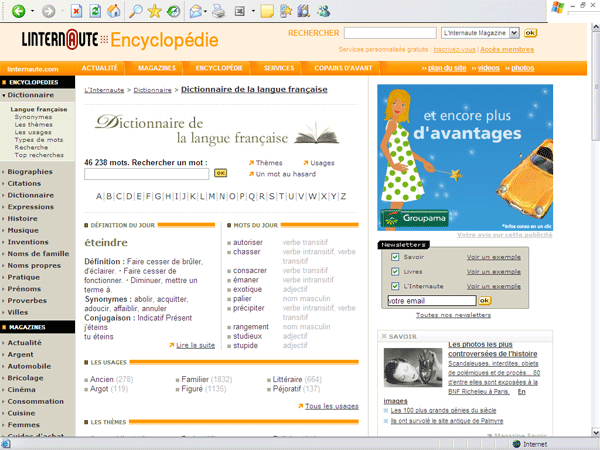The width and height of the screenshot is (600, 450).
Task: Open the ENCYCLOPÉDIE navigation tab
Action: [219, 68]
